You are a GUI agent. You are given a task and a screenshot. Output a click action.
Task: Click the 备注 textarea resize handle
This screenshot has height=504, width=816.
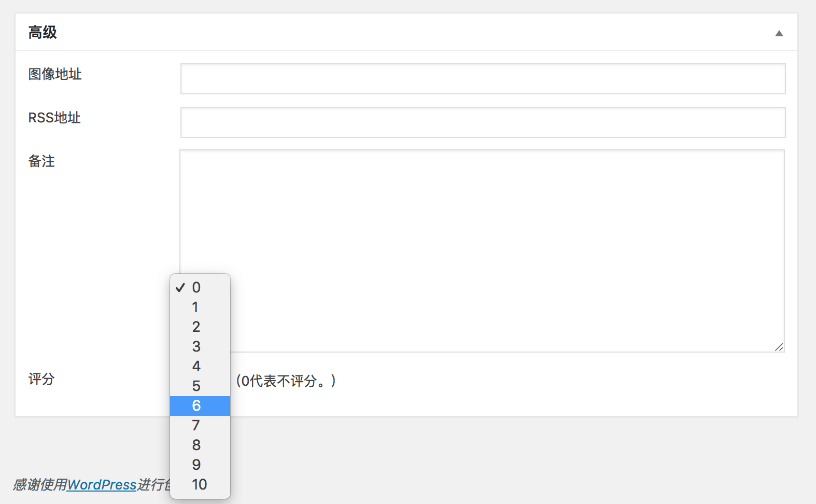[779, 347]
